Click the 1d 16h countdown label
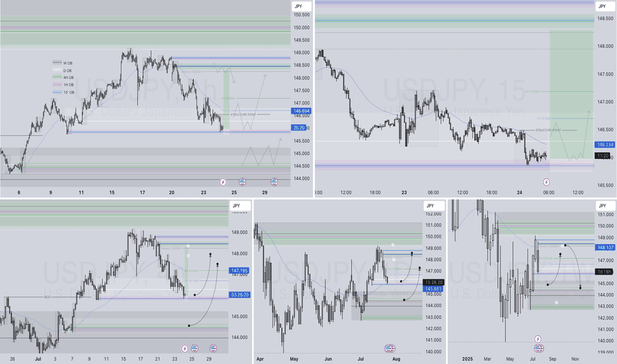The image size is (617, 364). click(x=604, y=272)
